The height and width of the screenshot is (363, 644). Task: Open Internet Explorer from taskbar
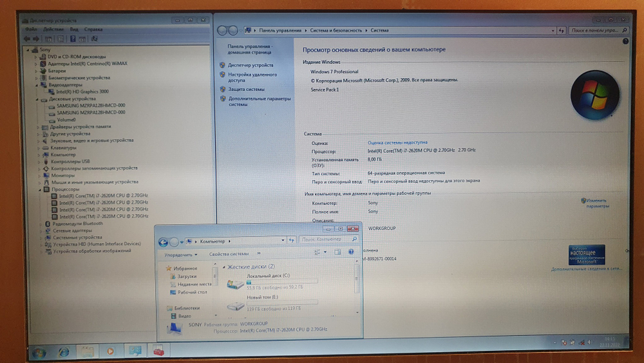[63, 352]
